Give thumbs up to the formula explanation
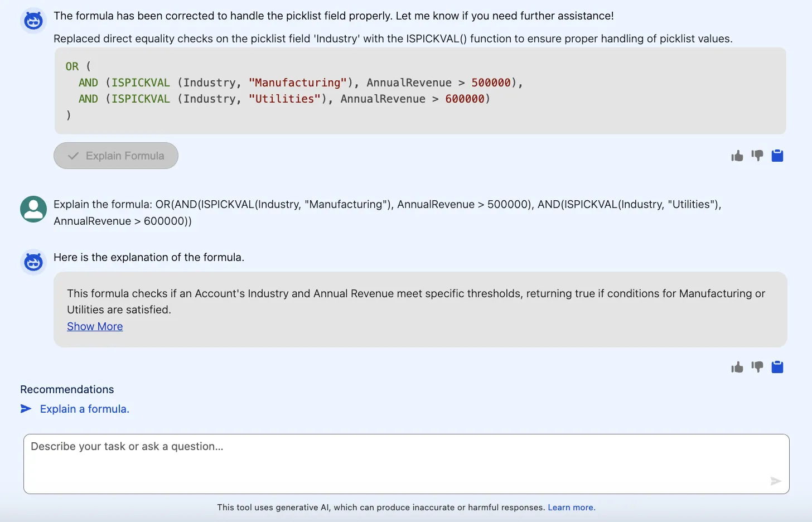Viewport: 812px width, 522px height. tap(737, 367)
